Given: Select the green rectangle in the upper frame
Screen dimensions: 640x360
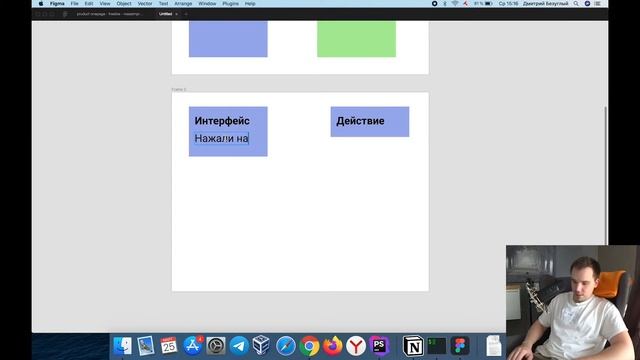Looking at the screenshot, I should tap(356, 39).
